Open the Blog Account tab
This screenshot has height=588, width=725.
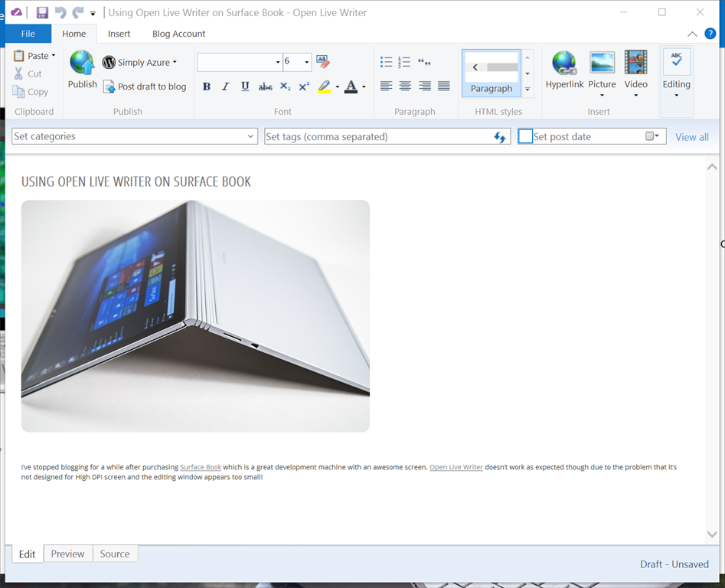178,34
